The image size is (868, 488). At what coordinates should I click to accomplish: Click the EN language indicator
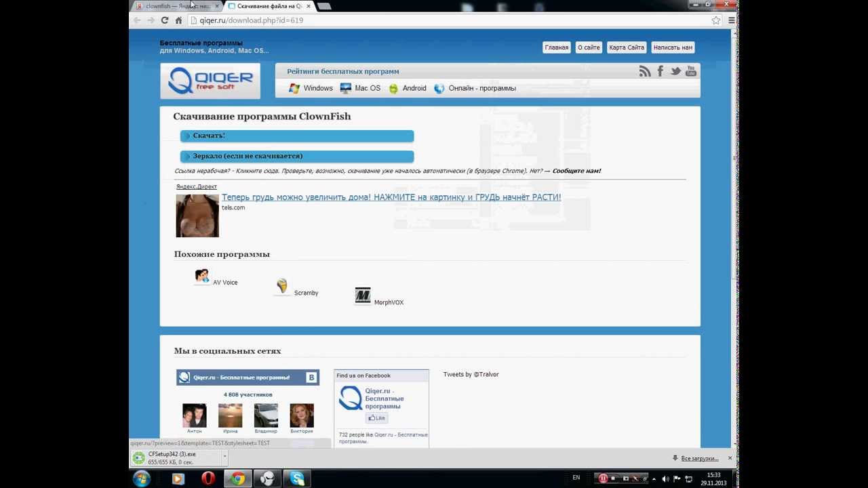[x=576, y=478]
